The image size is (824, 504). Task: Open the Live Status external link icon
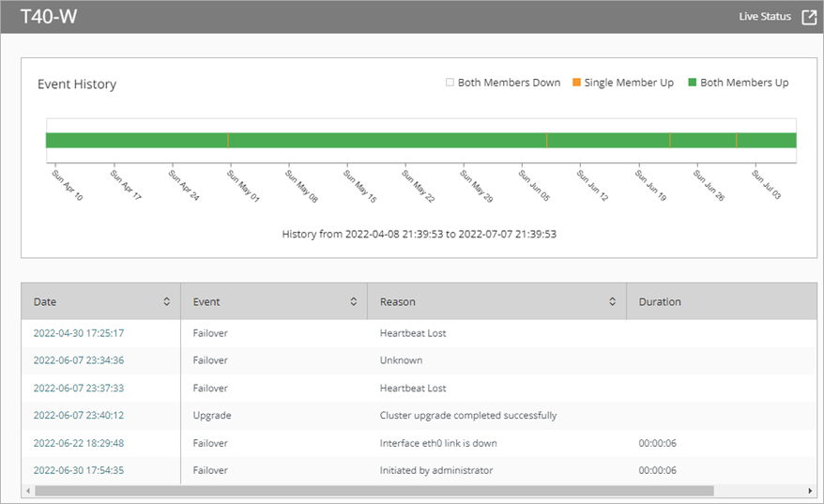coord(808,17)
